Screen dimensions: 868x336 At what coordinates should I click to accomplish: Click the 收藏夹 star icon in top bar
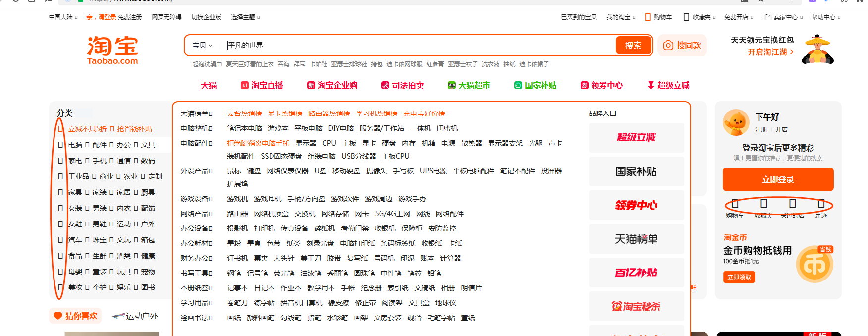[x=686, y=17]
